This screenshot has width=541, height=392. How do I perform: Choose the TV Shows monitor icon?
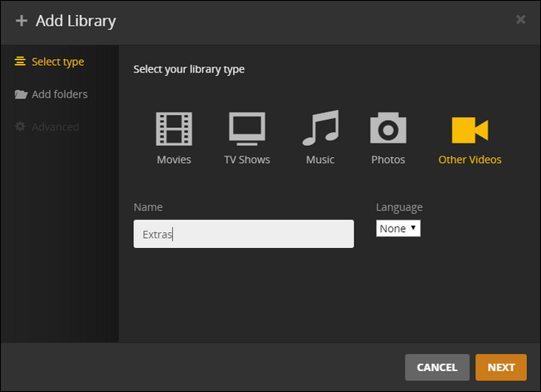coord(246,129)
